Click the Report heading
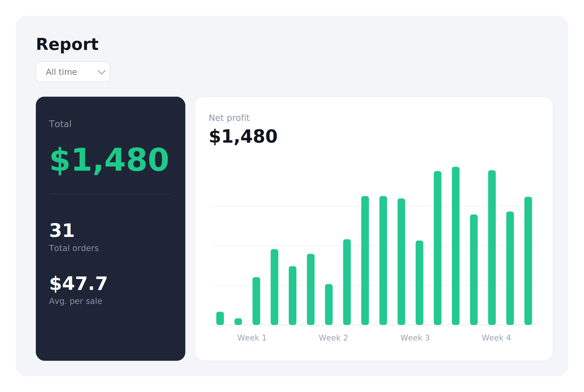584x392 pixels. [x=67, y=44]
